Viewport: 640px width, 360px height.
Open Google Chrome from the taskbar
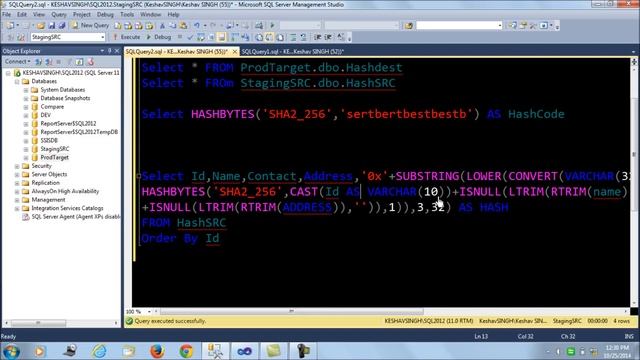click(x=187, y=351)
